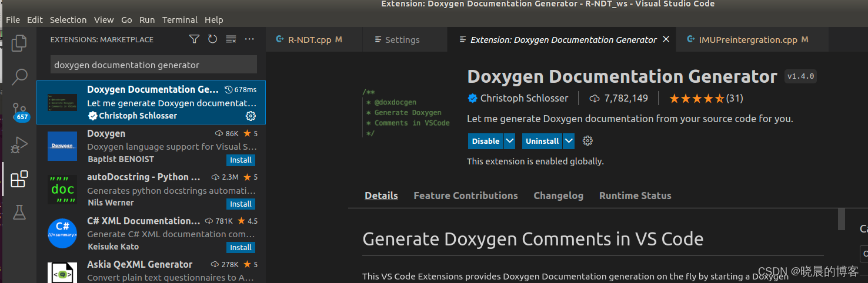
Task: Click the Baptist BENOIST publisher name
Action: coord(121,159)
